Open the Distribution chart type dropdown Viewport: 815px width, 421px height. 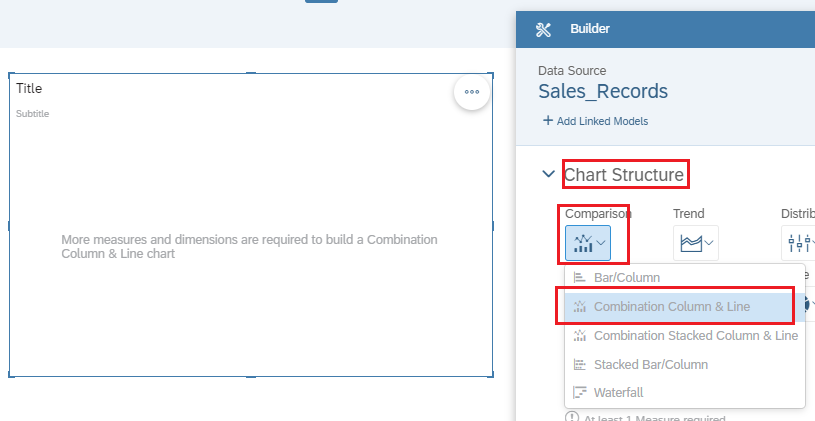[x=799, y=243]
